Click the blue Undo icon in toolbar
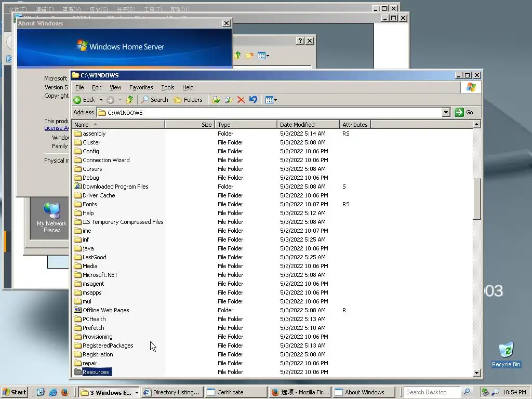Screen dimensions: 532x399 pyautogui.click(x=253, y=100)
